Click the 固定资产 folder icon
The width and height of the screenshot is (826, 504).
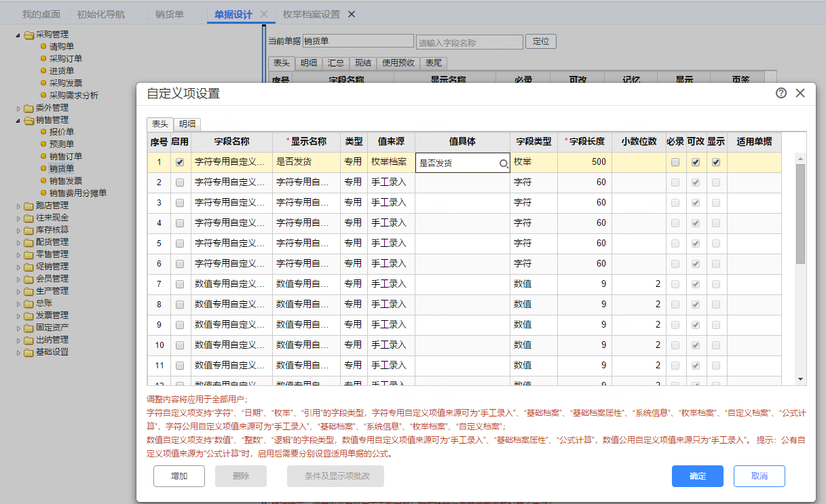pos(29,328)
